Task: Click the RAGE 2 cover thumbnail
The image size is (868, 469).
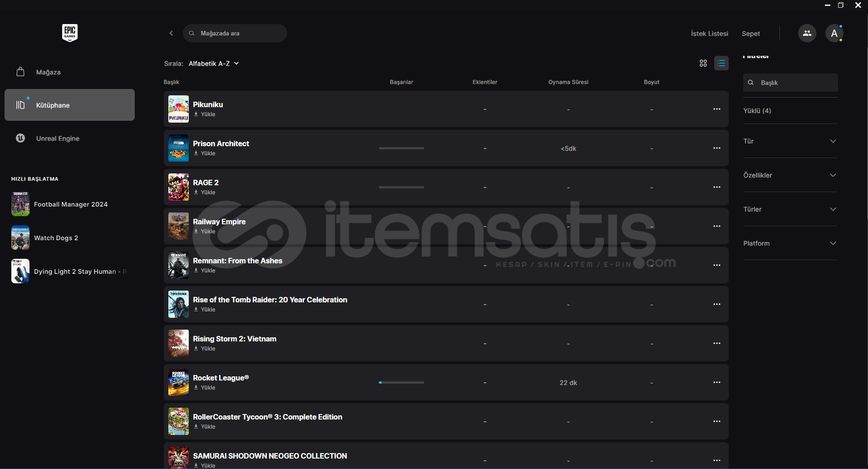Action: tap(178, 187)
